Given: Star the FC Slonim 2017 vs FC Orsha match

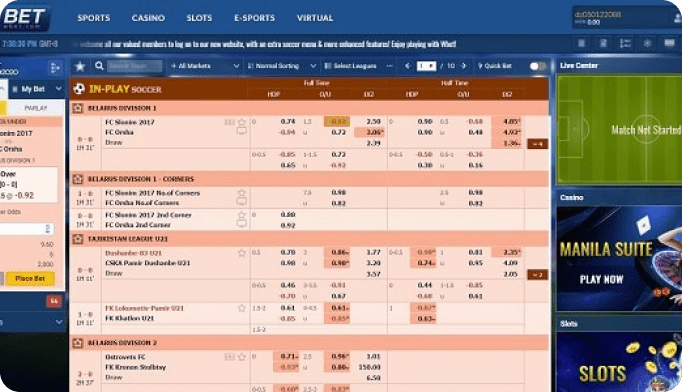Looking at the screenshot, I should (242, 122).
